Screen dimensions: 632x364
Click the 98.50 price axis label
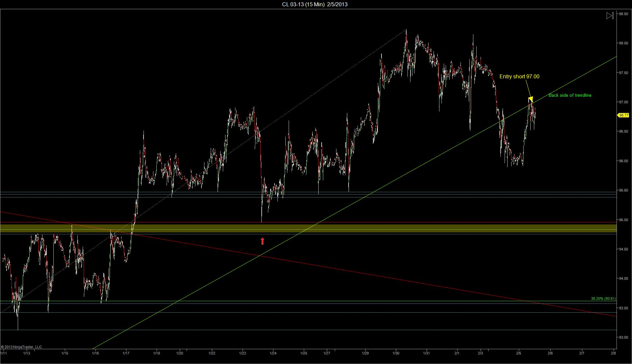[x=623, y=14]
